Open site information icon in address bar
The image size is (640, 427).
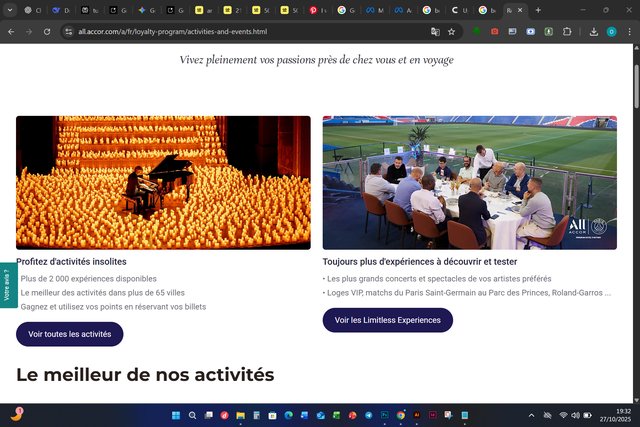pyautogui.click(x=69, y=31)
